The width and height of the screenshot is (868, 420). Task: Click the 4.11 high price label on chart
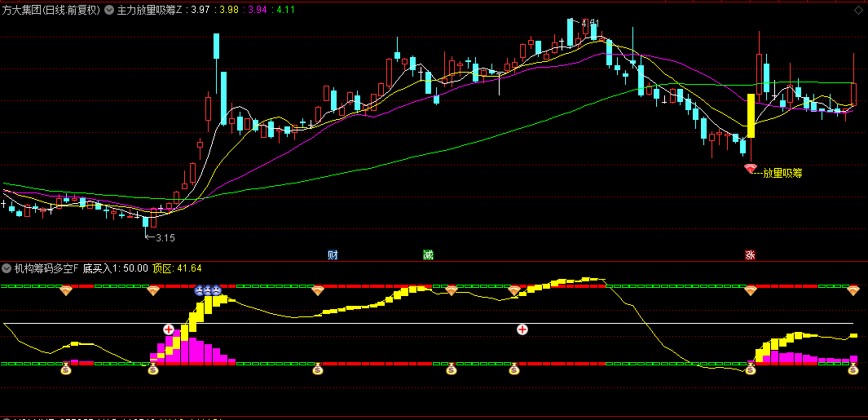click(x=590, y=24)
